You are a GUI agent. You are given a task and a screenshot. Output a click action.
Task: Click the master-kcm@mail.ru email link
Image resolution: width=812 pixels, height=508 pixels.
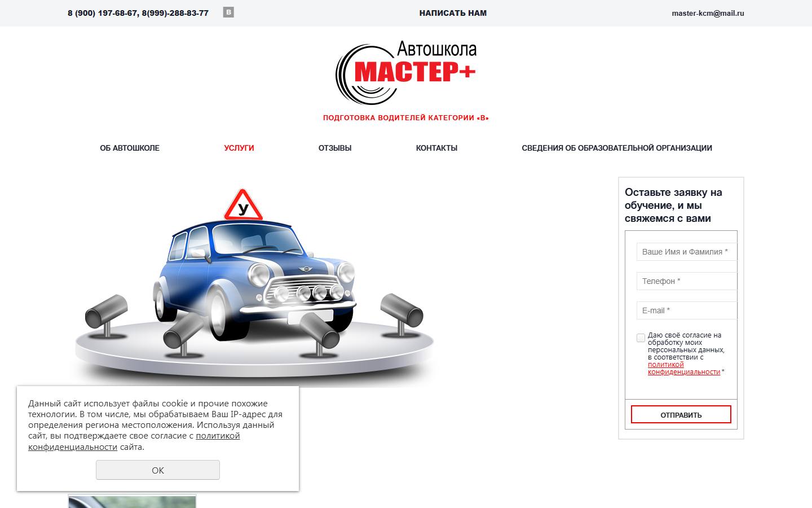pyautogui.click(x=708, y=13)
